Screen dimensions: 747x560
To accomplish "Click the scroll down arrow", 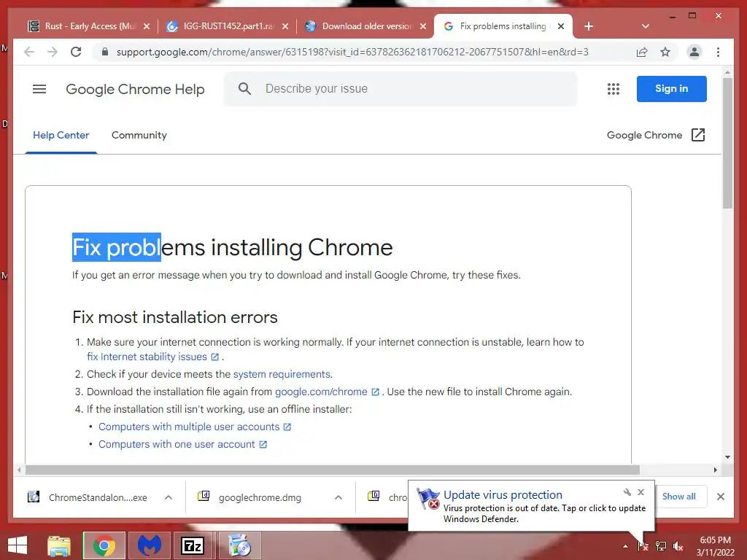I will 727,457.
